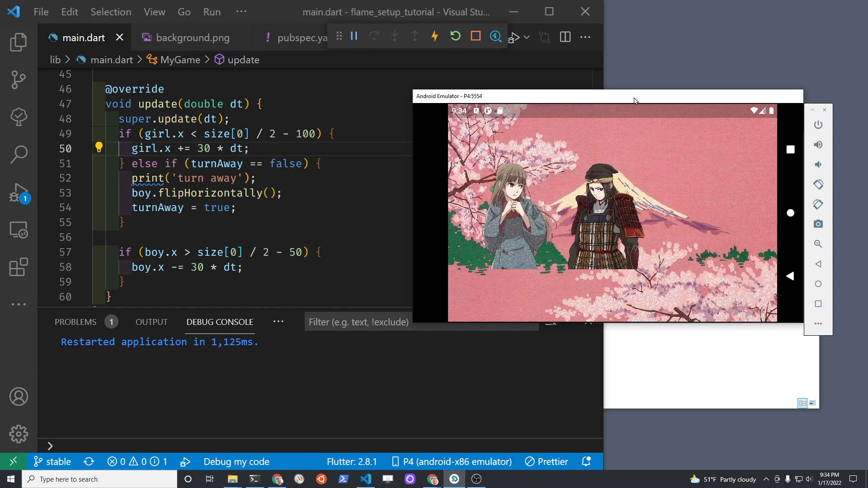Lower emulator volume
This screenshot has height=488, width=868.
pos(818,164)
